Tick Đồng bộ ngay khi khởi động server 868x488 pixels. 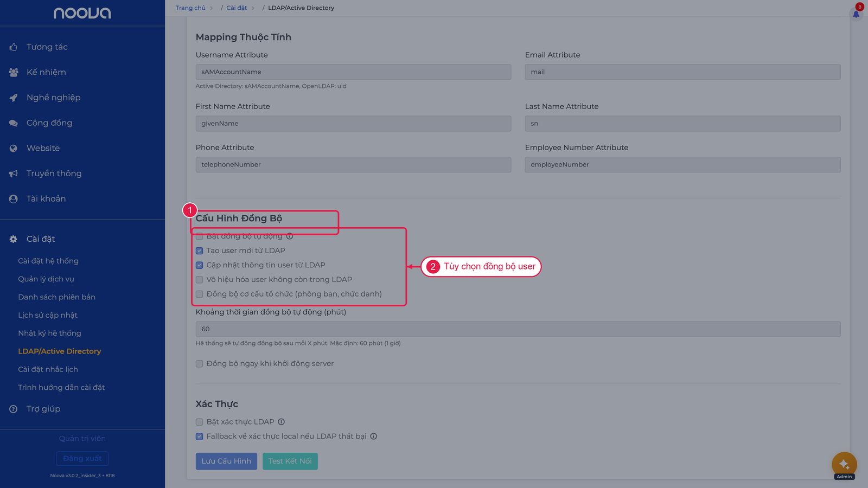point(199,364)
